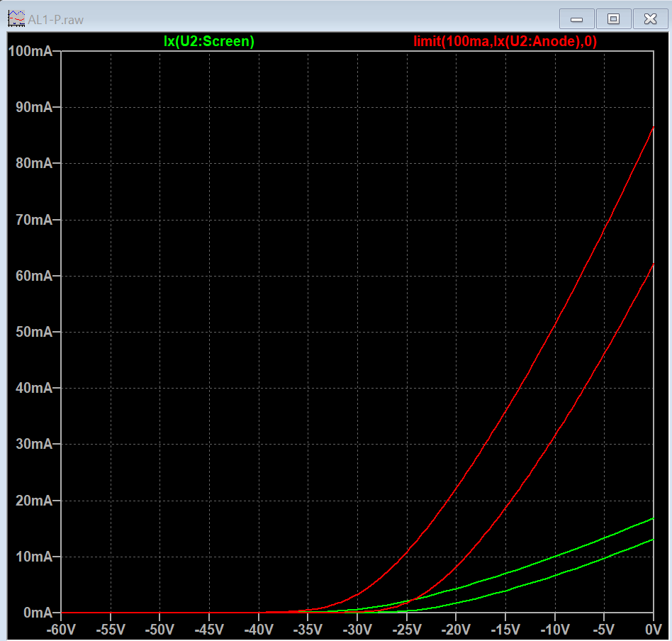
Task: Click the 70mA vertical axis label
Action: click(x=34, y=220)
